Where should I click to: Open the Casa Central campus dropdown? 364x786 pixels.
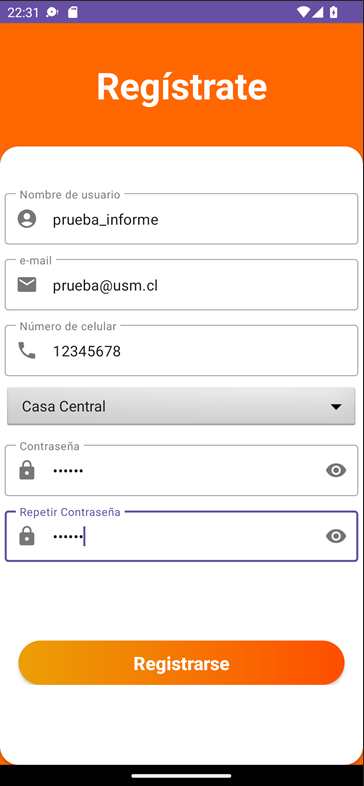(x=181, y=406)
